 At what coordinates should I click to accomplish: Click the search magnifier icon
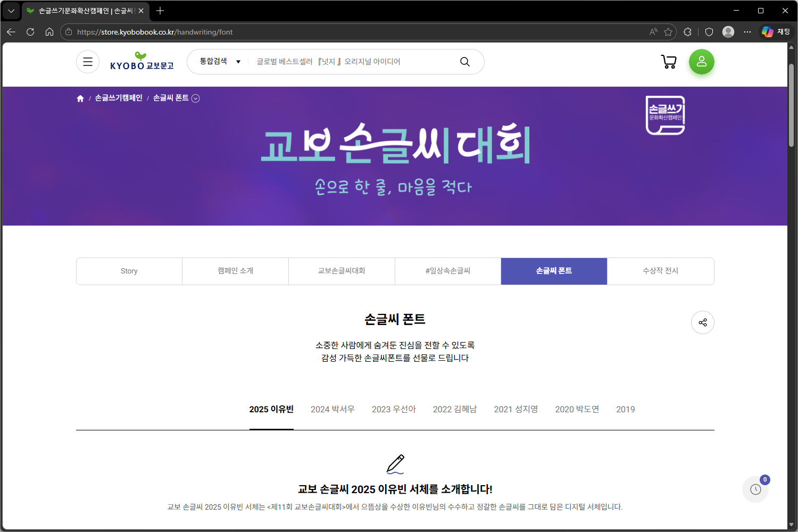(465, 62)
